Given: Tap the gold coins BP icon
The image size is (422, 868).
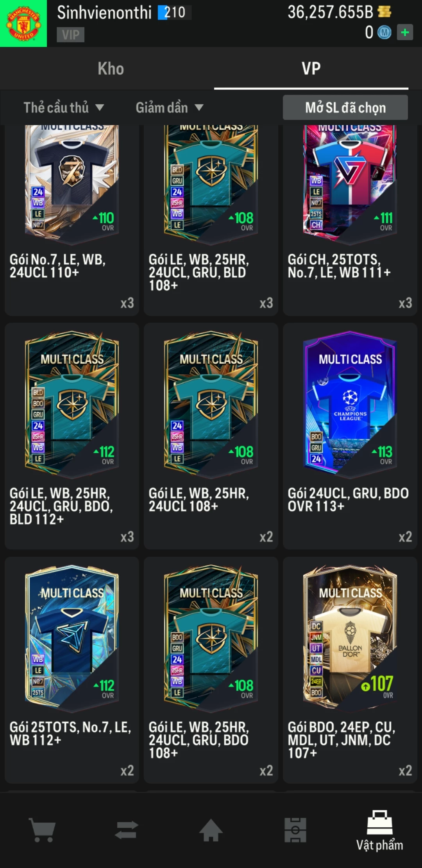Looking at the screenshot, I should [x=384, y=12].
